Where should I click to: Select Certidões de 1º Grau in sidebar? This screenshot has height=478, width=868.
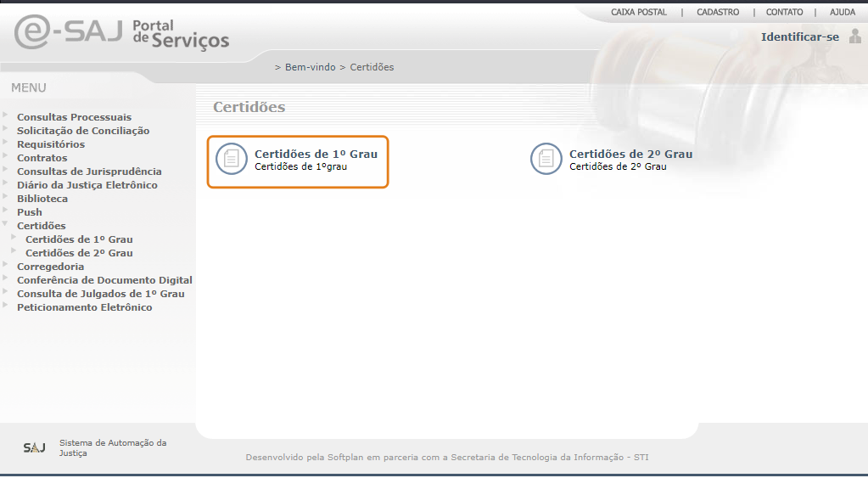click(79, 239)
